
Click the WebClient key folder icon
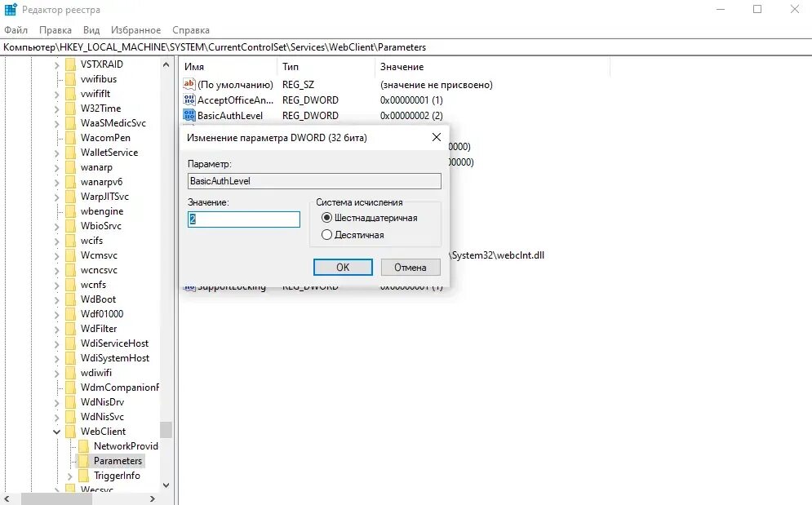point(70,431)
